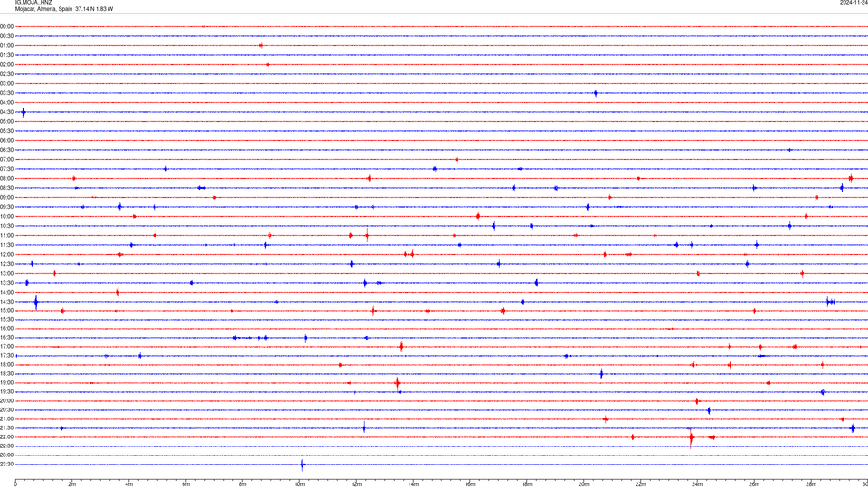868x488 pixels.
Task: Select the '21:30' trace time label
Action: coord(6,428)
